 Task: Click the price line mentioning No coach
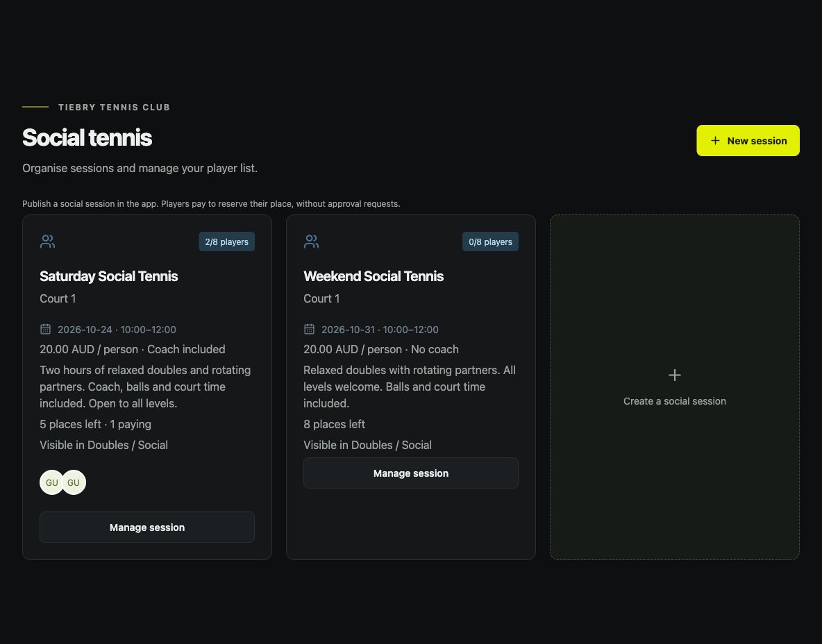pyautogui.click(x=381, y=350)
